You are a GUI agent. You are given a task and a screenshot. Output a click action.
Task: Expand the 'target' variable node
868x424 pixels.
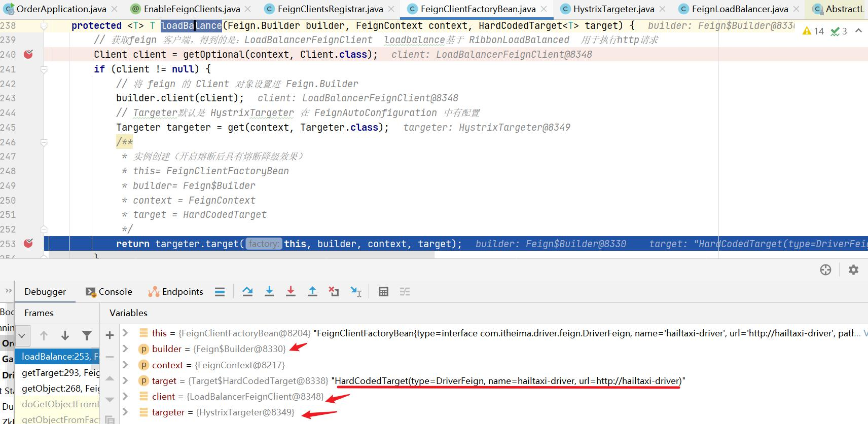(125, 380)
